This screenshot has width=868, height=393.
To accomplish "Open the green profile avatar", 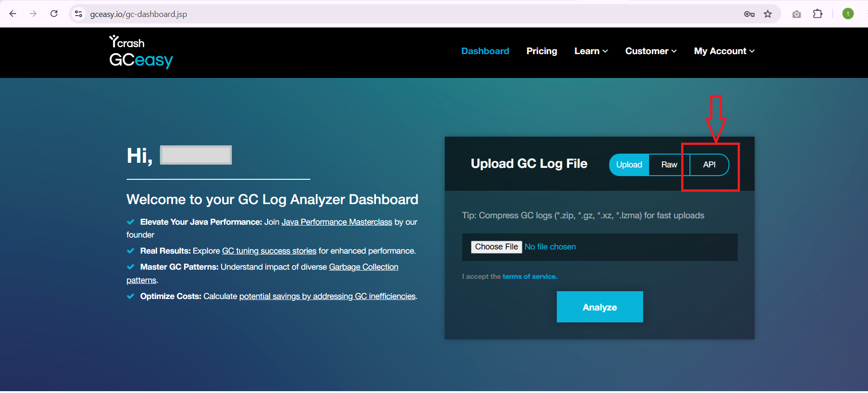I will click(848, 14).
